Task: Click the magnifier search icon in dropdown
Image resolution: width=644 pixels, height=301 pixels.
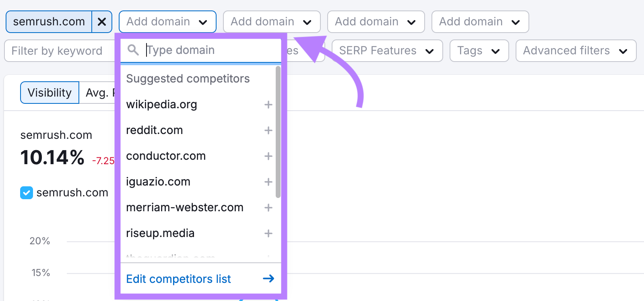Action: click(133, 50)
